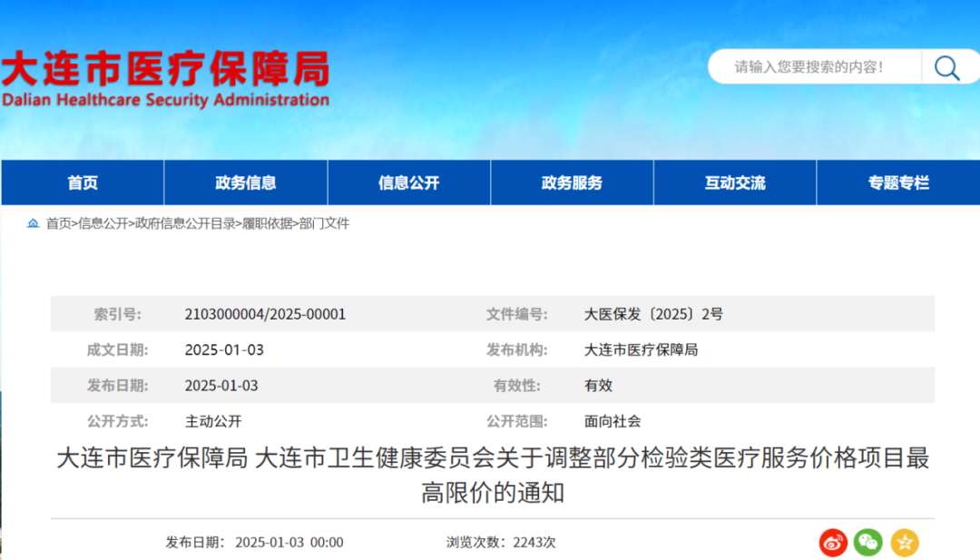Share the notice via WeChat icon
Screen dimensions: 980x560
(x=868, y=543)
